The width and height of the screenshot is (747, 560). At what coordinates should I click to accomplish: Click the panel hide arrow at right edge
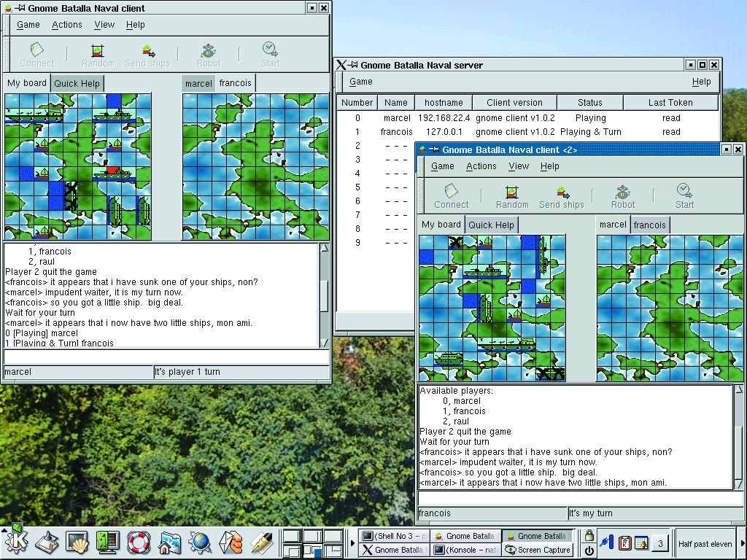tap(743, 543)
